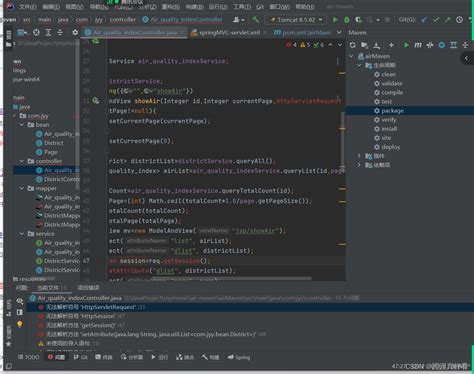Switch to pom.xml (airMaven) tab
The height and width of the screenshot is (374, 474).
[303, 33]
